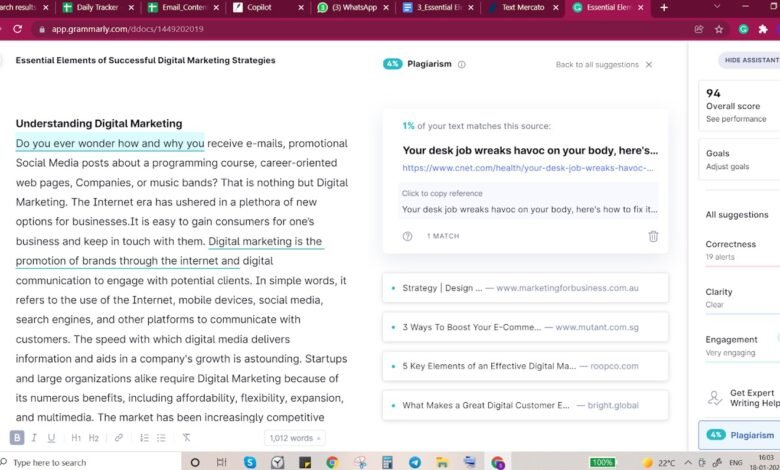Bookmark this page with the star icon
Viewport: 780px width, 470px height.
point(719,29)
